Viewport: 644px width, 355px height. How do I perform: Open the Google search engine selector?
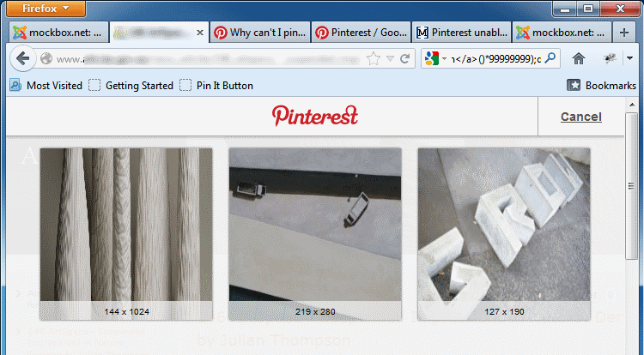tap(435, 58)
